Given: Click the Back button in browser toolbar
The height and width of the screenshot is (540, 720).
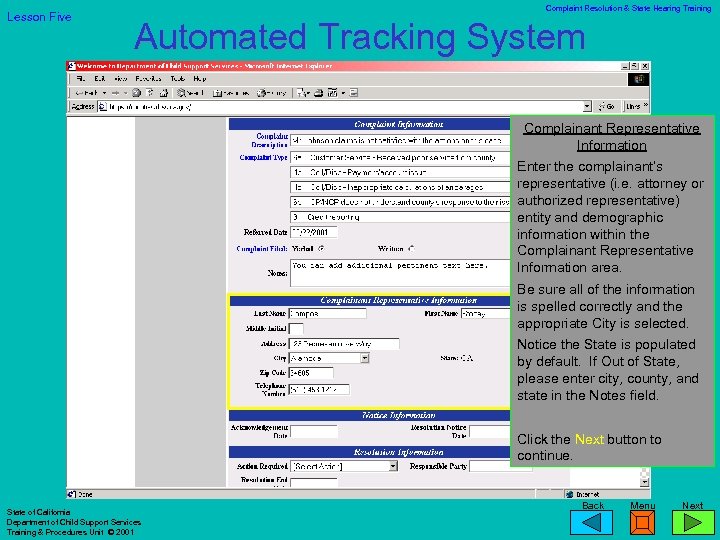Looking at the screenshot, I should tap(87, 93).
